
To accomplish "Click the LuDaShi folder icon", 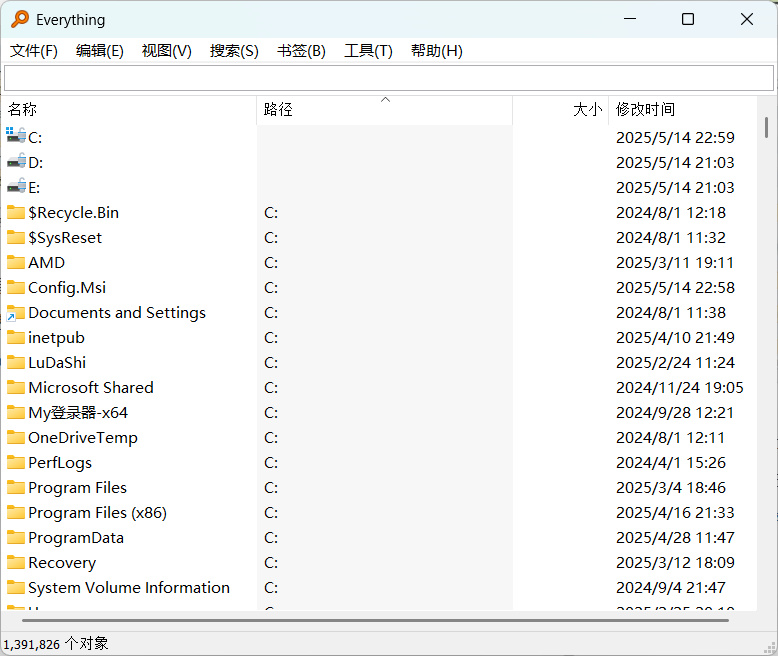I will [16, 362].
